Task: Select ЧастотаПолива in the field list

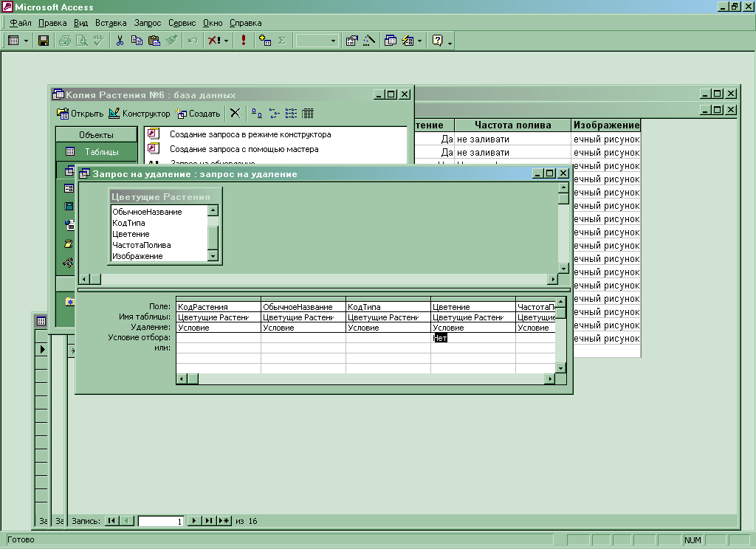Action: tap(142, 245)
